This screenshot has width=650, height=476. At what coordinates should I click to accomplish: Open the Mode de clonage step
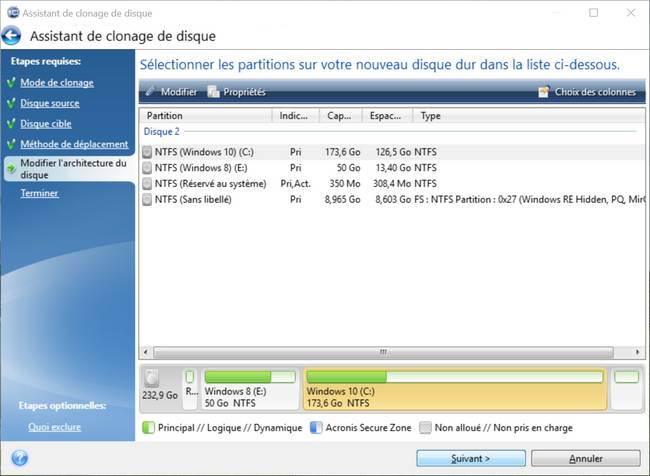(57, 83)
